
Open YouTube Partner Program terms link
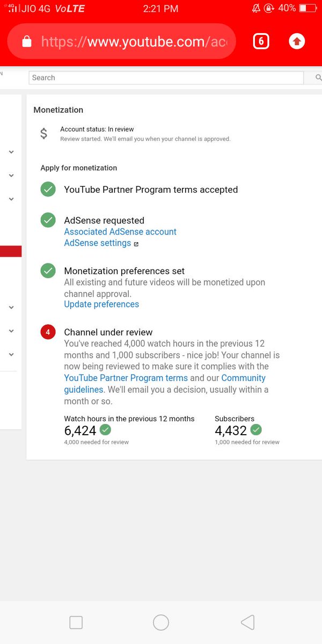pos(126,378)
